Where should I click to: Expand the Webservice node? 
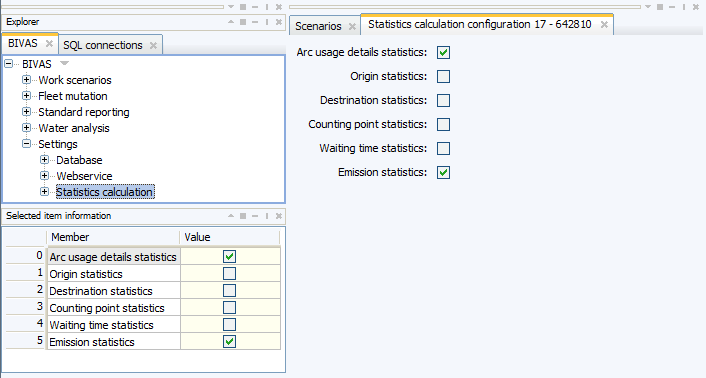click(x=44, y=176)
